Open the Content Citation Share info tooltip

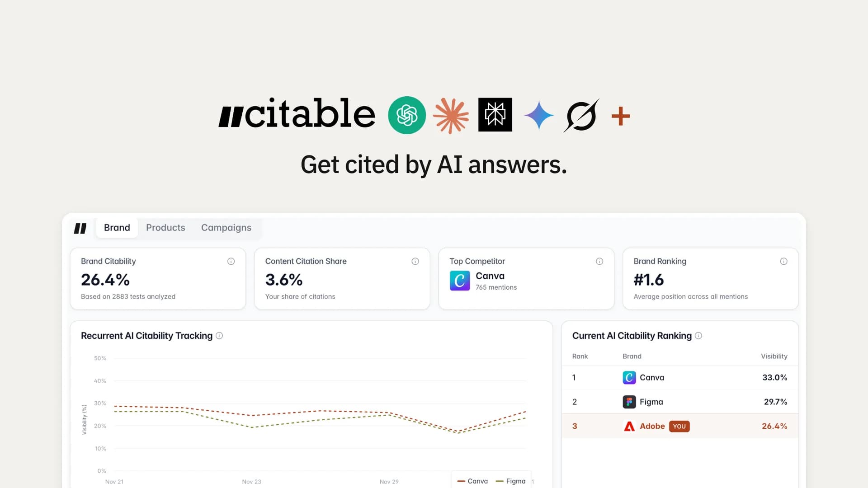pos(415,261)
